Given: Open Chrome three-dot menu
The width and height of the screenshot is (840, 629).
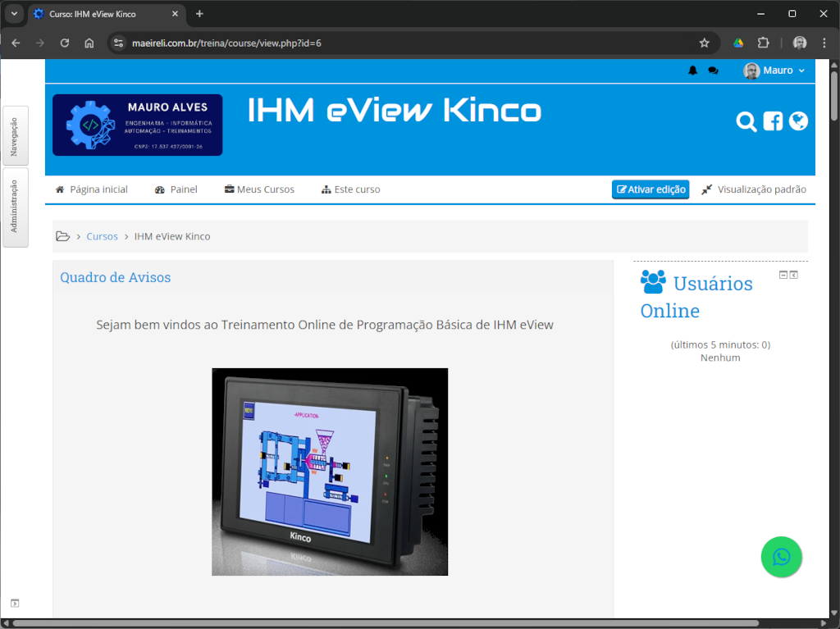Looking at the screenshot, I should click(x=824, y=43).
